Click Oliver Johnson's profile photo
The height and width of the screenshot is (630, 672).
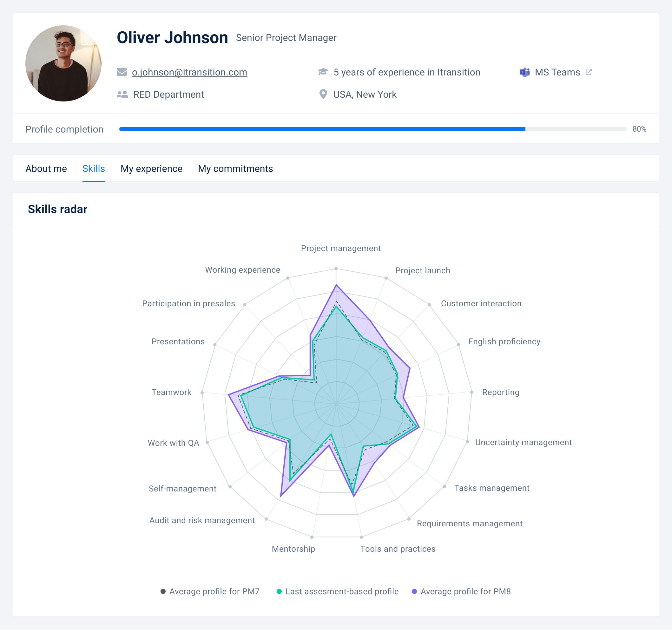[63, 63]
